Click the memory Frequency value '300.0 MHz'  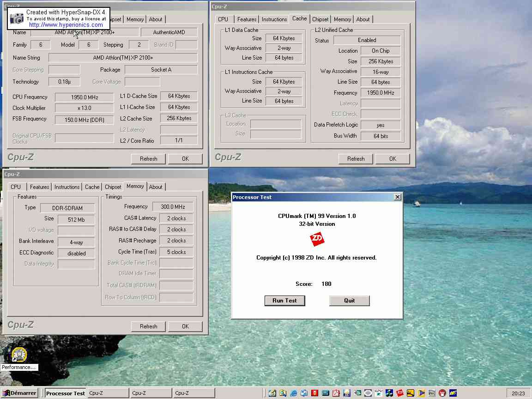[x=173, y=206]
